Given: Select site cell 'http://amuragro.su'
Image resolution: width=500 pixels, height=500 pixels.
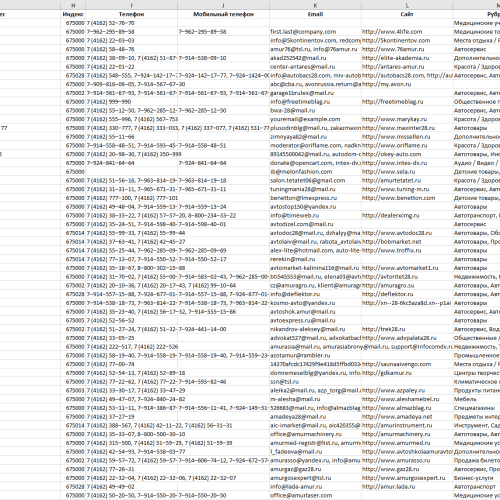Looking at the screenshot, I should pyautogui.click(x=407, y=285).
